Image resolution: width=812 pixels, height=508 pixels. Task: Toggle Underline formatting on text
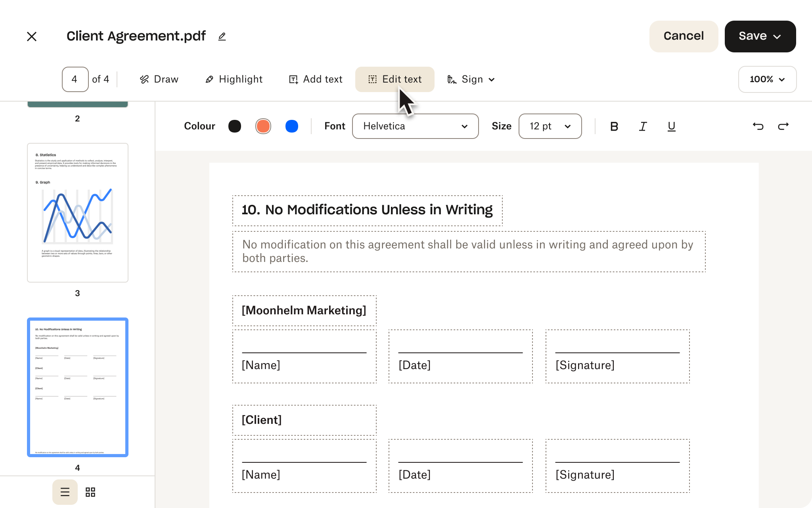coord(671,127)
